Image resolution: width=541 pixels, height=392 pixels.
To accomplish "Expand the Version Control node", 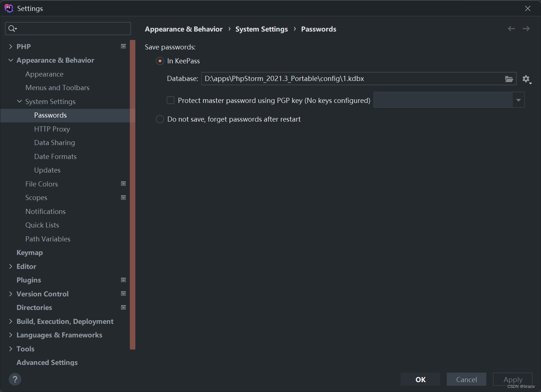I will 11,294.
